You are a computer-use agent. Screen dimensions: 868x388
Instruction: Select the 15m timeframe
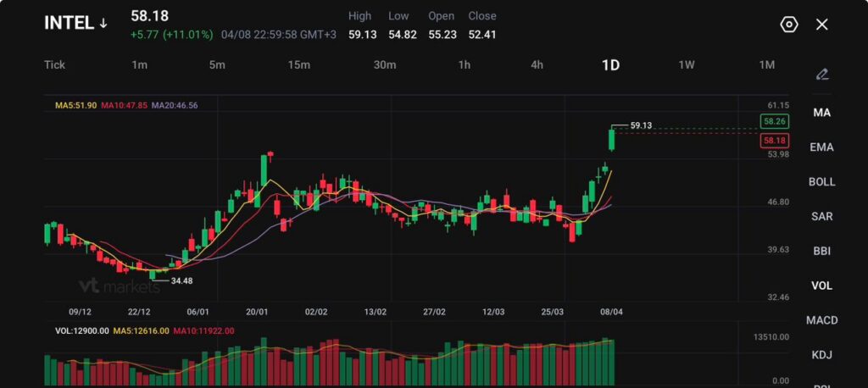(298, 65)
